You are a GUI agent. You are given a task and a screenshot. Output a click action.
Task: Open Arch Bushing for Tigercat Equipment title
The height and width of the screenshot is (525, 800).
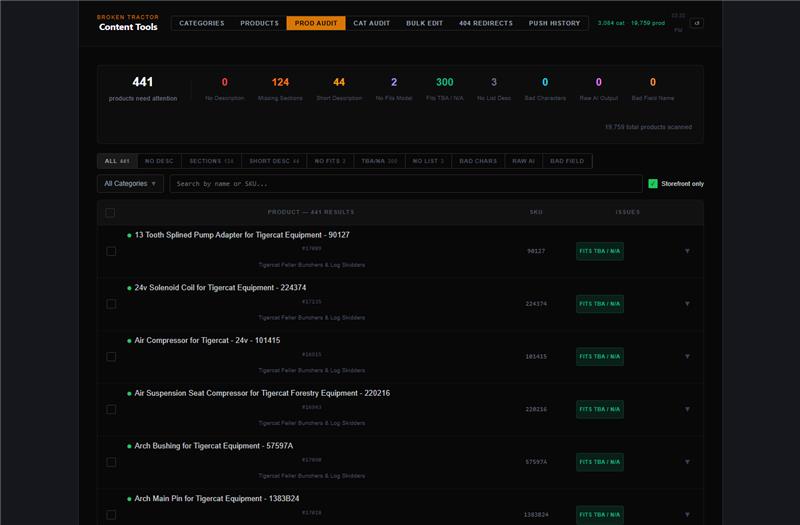tap(213, 446)
